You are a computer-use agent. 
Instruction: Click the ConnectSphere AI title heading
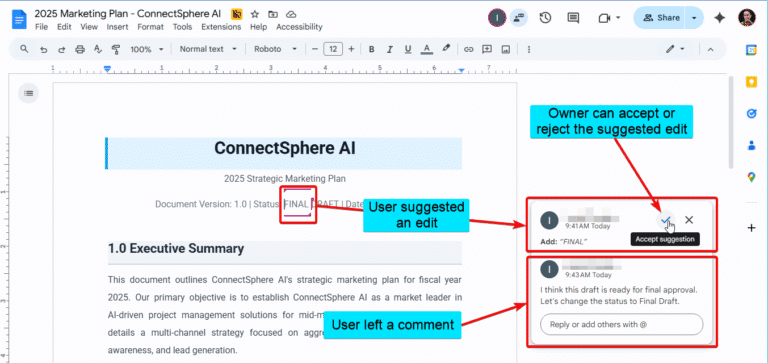pos(285,148)
